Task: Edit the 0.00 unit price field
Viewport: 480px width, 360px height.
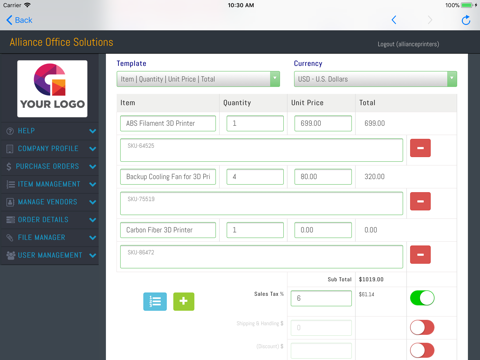Action: (323, 230)
